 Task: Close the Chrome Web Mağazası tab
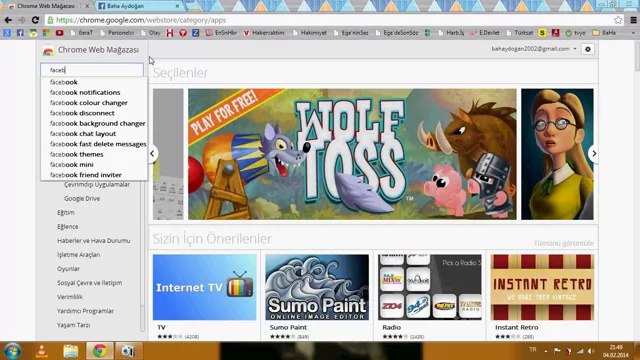pos(87,6)
